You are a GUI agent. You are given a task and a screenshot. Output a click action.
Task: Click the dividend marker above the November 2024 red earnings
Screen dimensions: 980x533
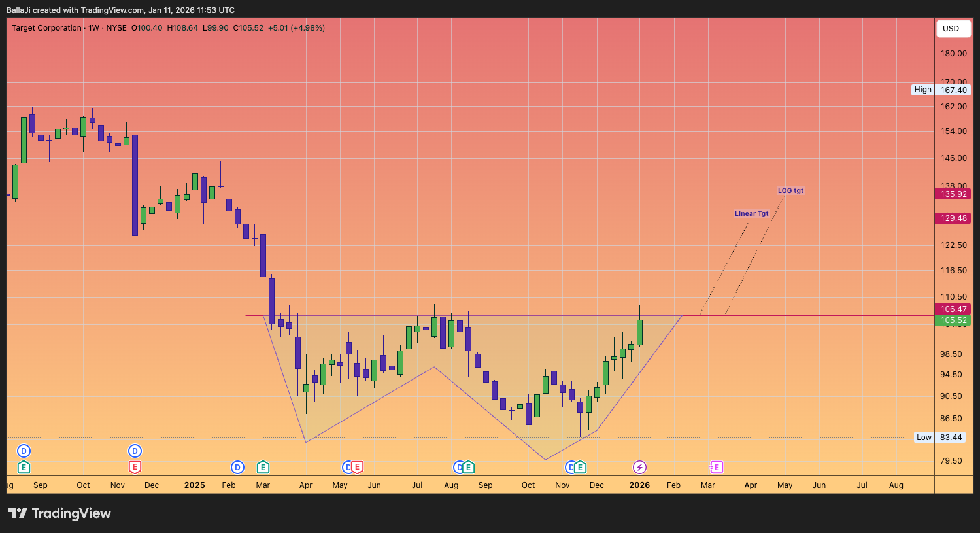click(x=135, y=451)
